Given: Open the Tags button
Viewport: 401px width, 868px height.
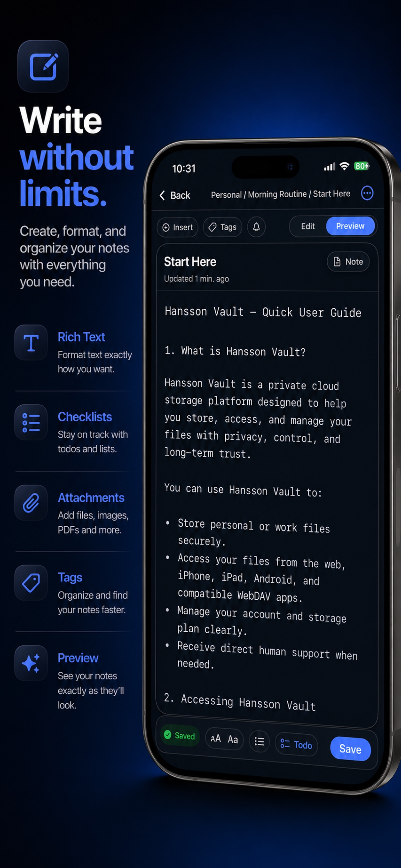Looking at the screenshot, I should 222,227.
